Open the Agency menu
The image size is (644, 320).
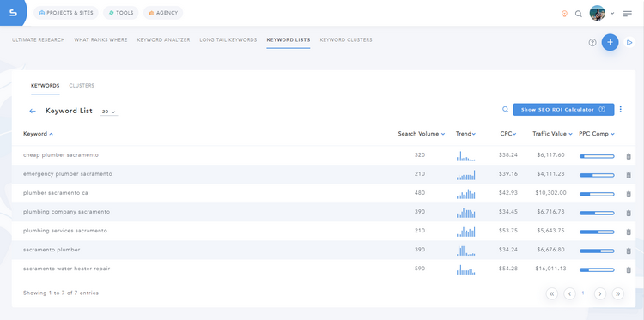[163, 13]
